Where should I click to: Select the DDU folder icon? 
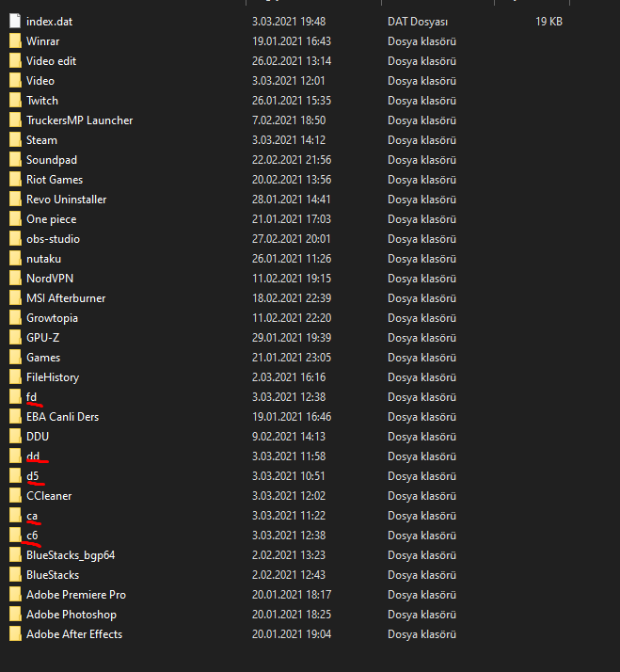pos(15,437)
